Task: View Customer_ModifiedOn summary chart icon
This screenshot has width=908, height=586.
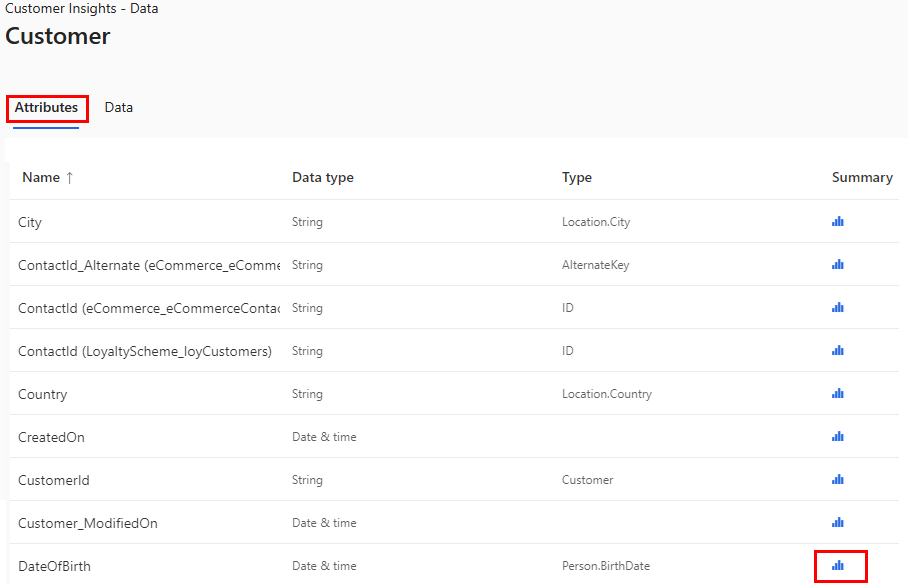Action: (837, 522)
